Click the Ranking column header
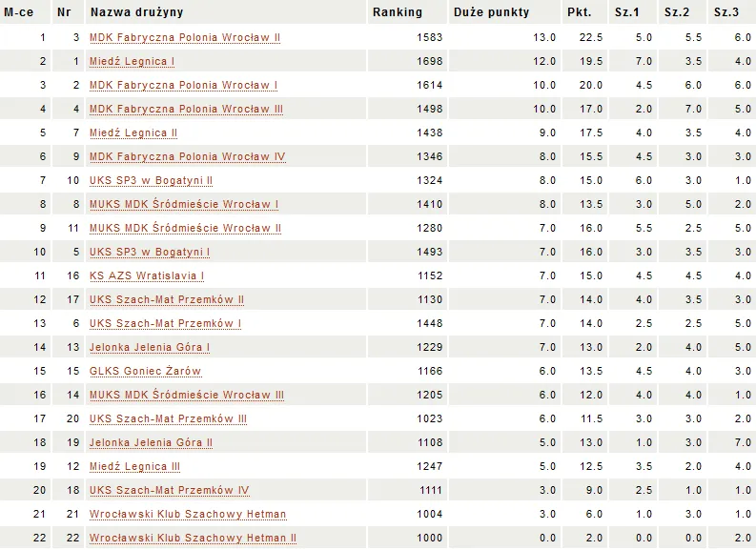The height and width of the screenshot is (550, 756). (x=397, y=12)
